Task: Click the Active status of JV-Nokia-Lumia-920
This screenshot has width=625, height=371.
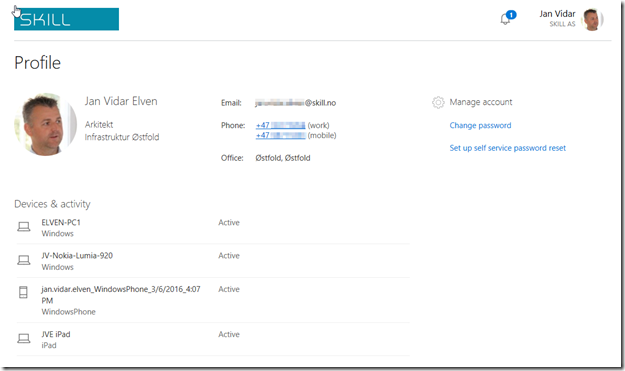Action: point(229,255)
